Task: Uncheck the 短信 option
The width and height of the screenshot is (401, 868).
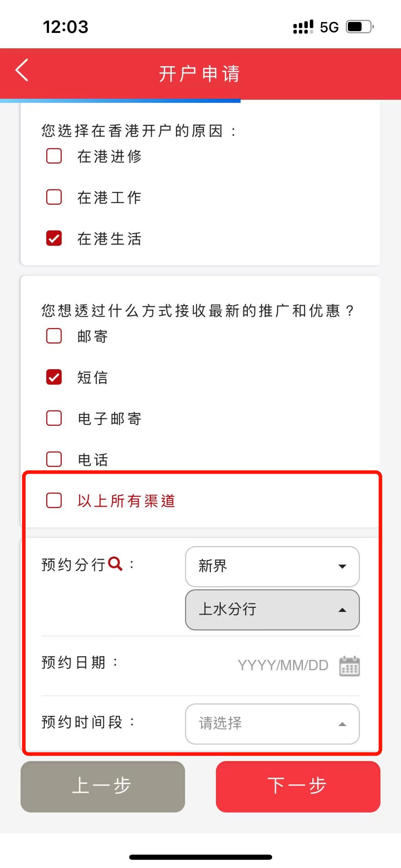Action: coord(53,378)
